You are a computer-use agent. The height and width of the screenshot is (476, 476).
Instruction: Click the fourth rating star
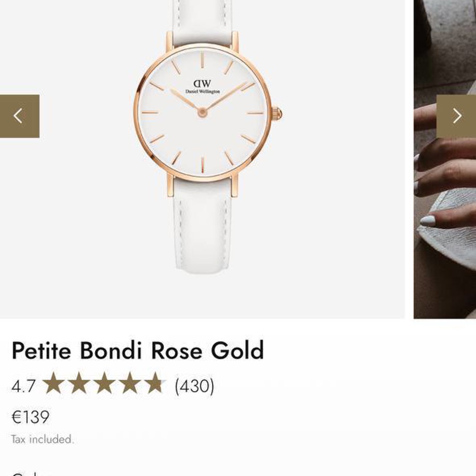pyautogui.click(x=130, y=383)
